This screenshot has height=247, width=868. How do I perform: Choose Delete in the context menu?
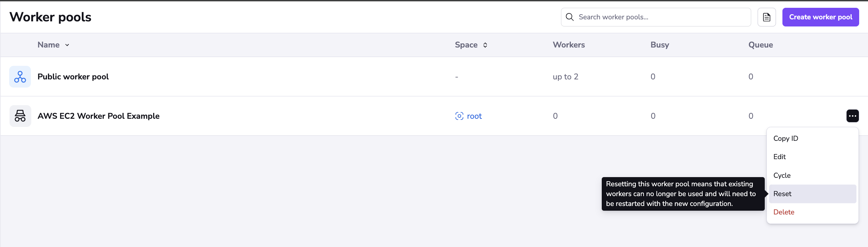click(783, 212)
